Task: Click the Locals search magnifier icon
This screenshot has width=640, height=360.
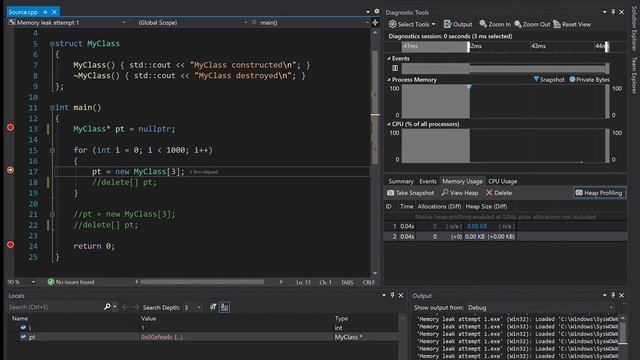Action: click(107, 307)
